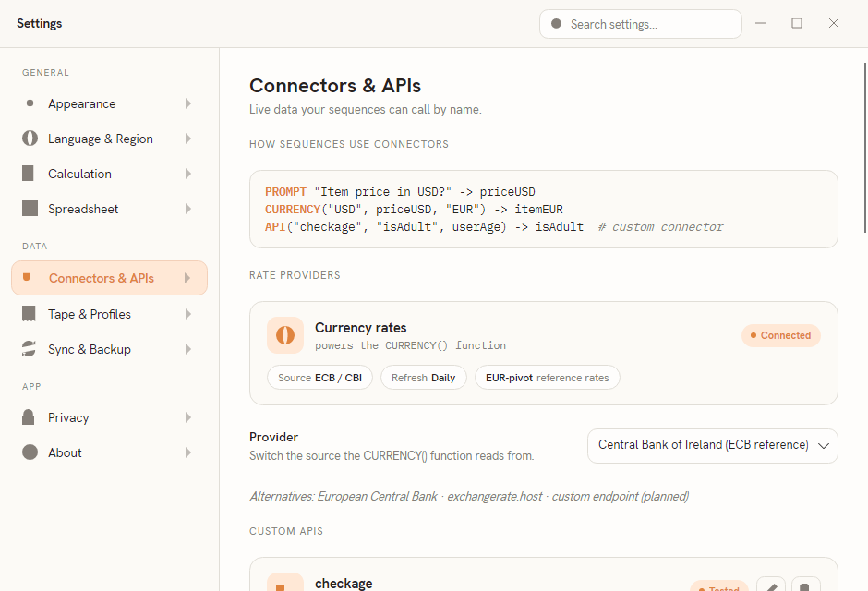
Task: Click 'powers the CURRENCY() function' subtitle
Action: 410,345
